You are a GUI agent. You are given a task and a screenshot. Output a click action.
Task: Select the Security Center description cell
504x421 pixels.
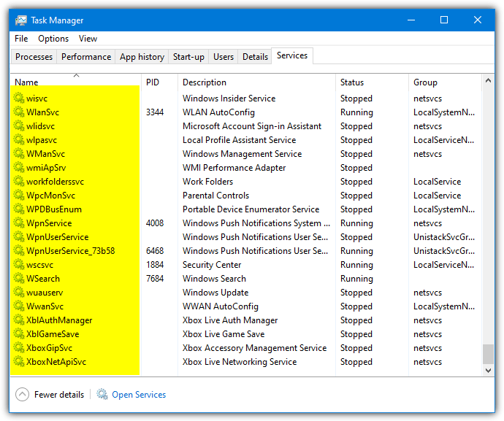(x=212, y=265)
